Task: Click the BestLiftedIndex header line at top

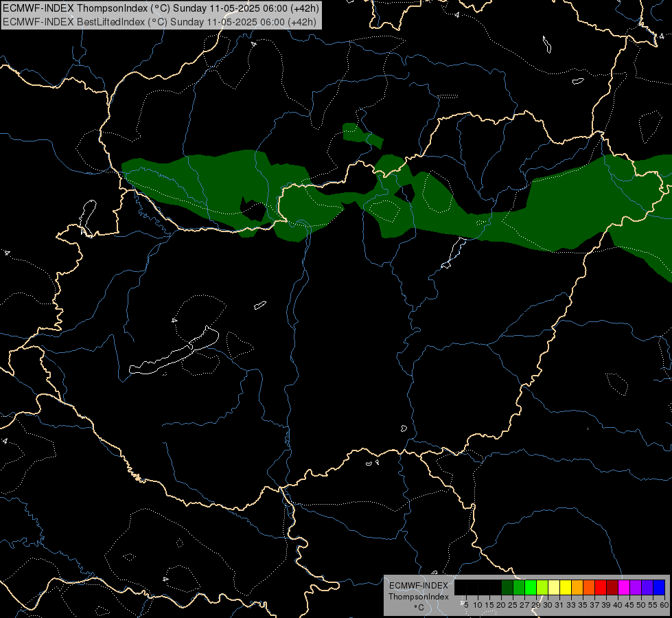Action: [159, 21]
